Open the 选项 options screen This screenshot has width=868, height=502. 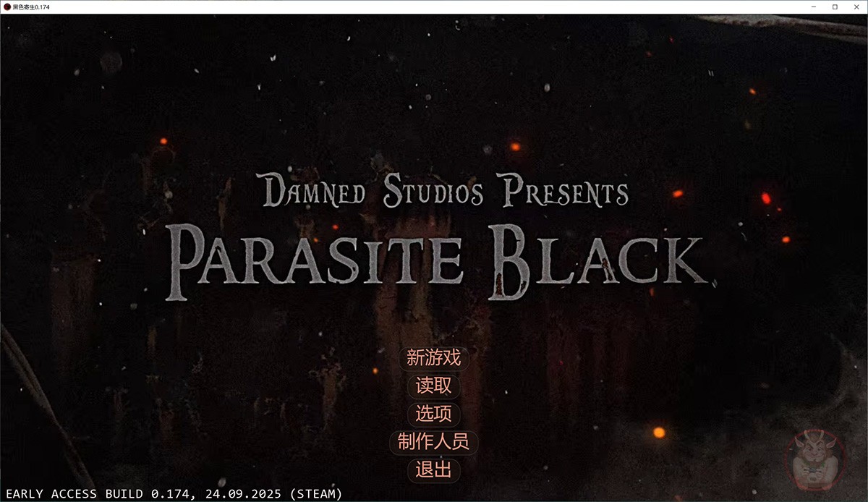433,414
